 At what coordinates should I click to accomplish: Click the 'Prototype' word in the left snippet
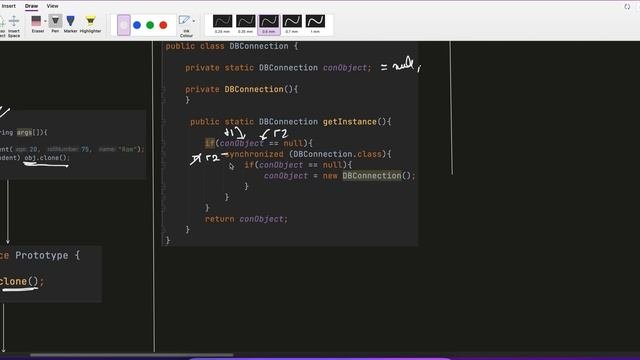(42, 256)
